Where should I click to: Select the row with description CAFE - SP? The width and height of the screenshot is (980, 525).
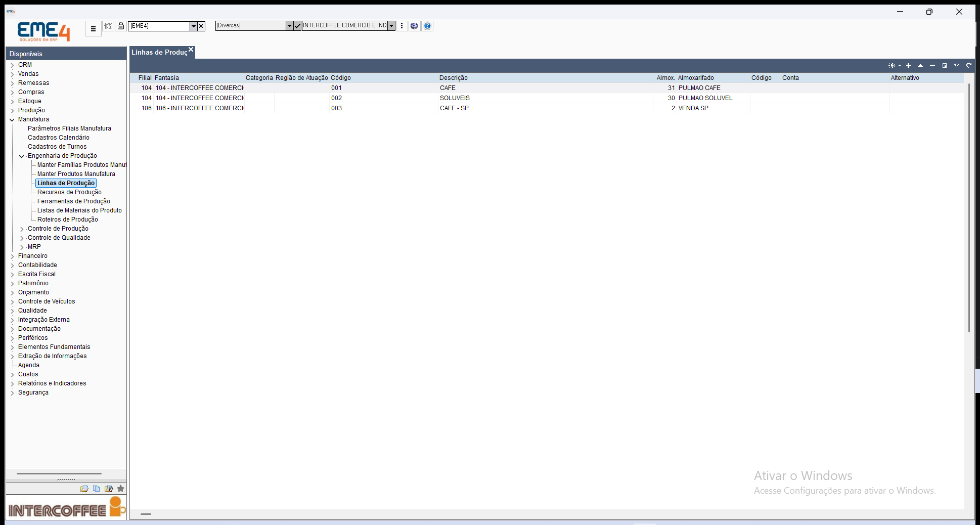coord(547,108)
